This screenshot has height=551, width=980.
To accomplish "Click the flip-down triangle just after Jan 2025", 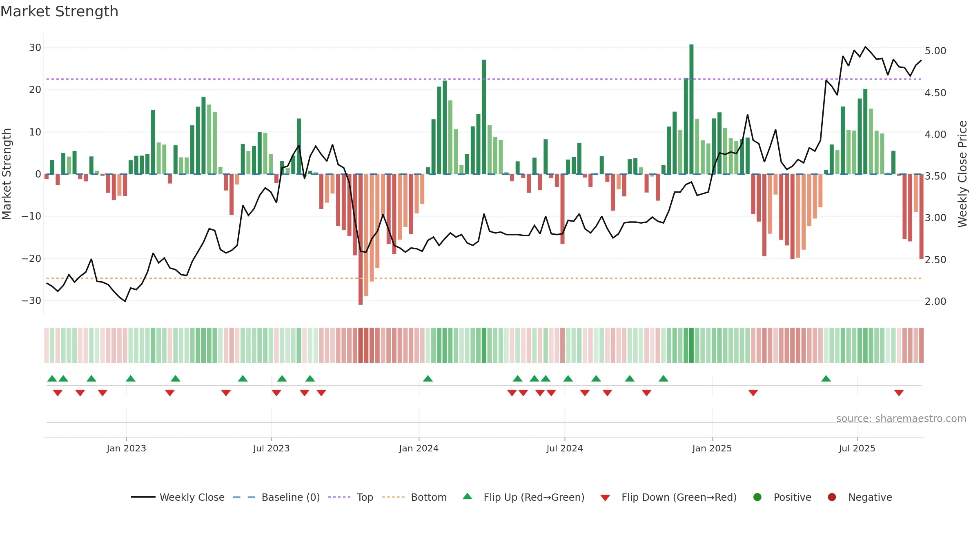I will (x=753, y=393).
